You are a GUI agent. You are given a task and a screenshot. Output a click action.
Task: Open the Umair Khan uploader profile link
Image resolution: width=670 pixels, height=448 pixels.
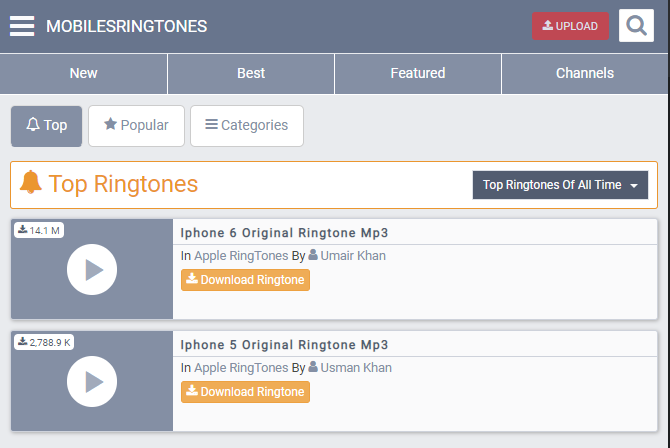[x=352, y=256]
